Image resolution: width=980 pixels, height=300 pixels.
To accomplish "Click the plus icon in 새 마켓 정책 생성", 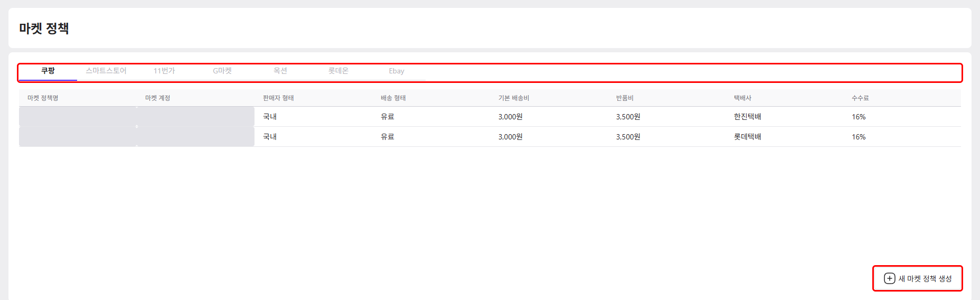I will [890, 278].
